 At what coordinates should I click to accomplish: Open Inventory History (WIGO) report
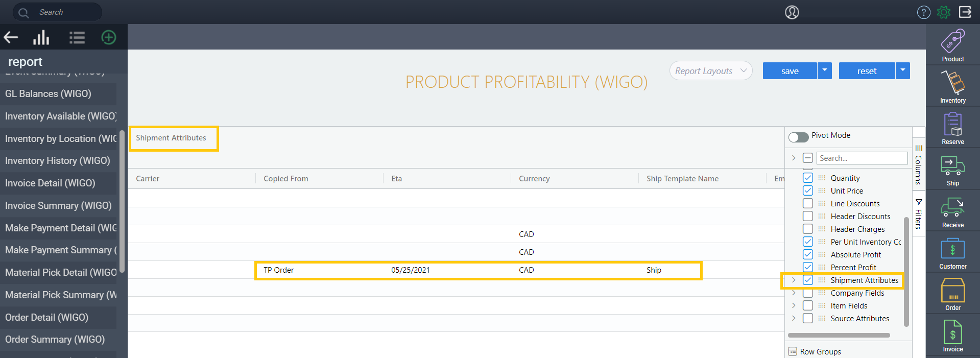58,160
